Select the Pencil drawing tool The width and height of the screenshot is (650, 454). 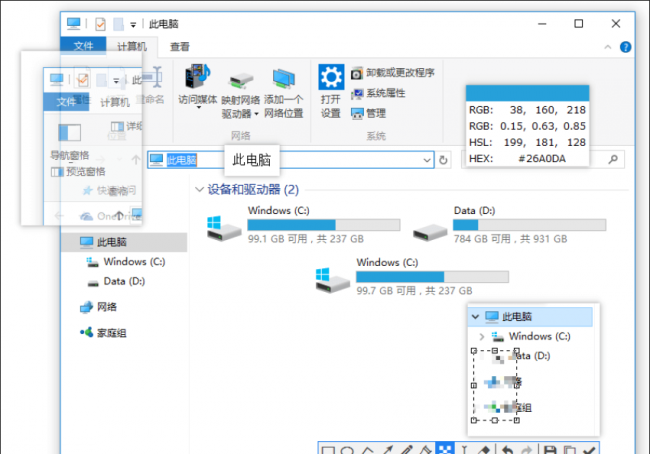coord(407,450)
